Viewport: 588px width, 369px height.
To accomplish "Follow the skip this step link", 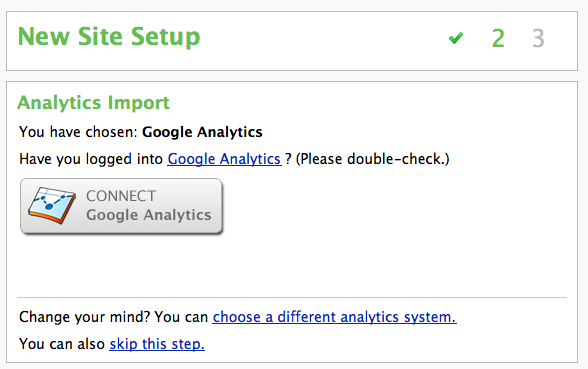I will [x=157, y=344].
